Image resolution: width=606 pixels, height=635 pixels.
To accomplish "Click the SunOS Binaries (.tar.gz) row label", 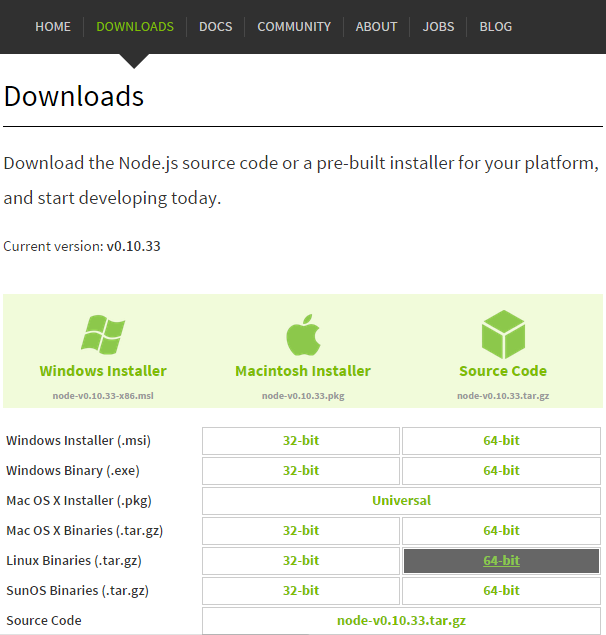I will click(x=78, y=590).
